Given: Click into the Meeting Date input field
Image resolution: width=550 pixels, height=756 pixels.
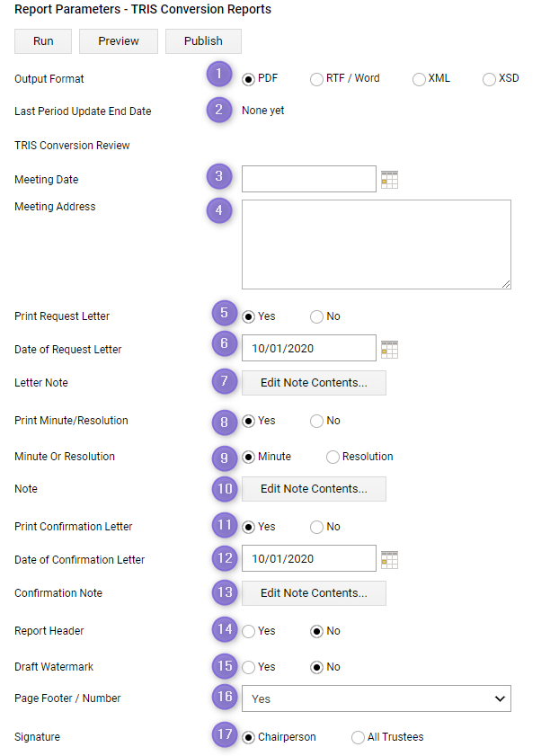Looking at the screenshot, I should 309,179.
